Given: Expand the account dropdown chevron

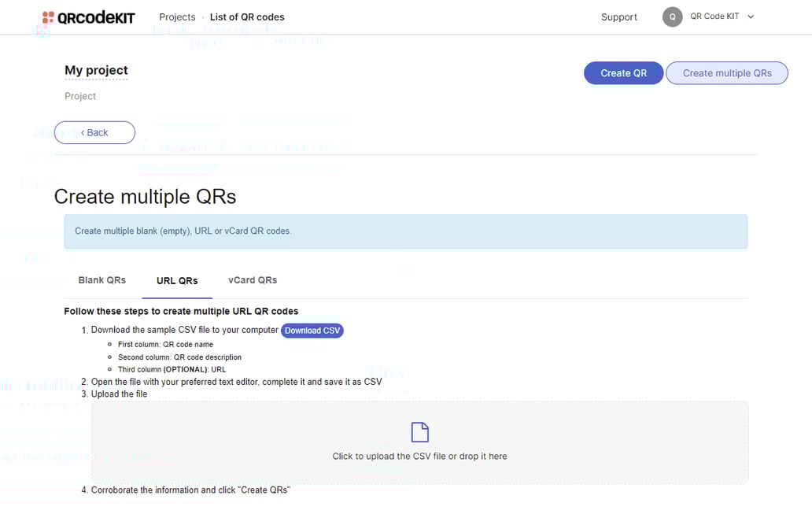Looking at the screenshot, I should [x=751, y=17].
